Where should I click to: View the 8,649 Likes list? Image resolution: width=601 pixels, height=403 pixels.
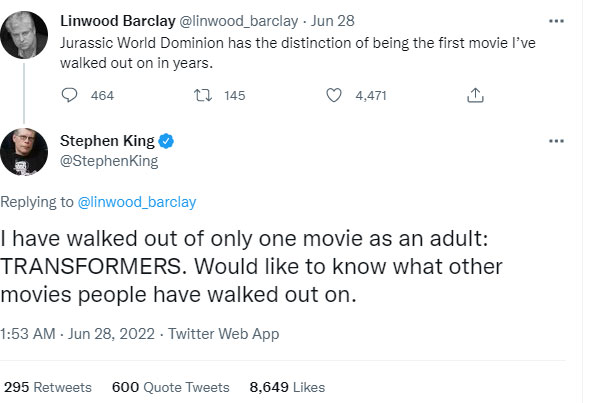tap(287, 386)
